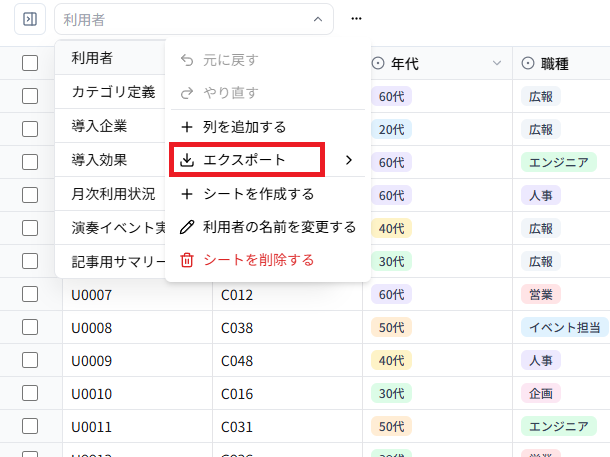610x457 pixels.
Task: Click the 営業 tag in row U0007
Action: pos(541,294)
